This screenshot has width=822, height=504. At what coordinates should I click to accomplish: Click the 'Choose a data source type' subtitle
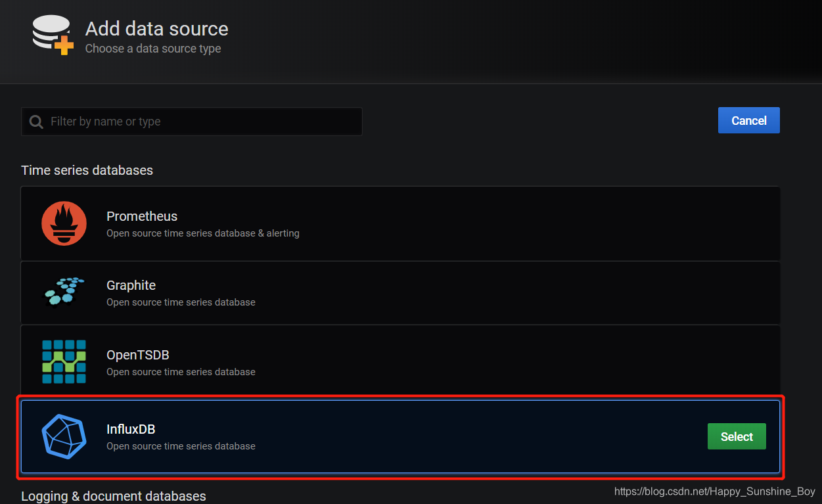tap(153, 49)
